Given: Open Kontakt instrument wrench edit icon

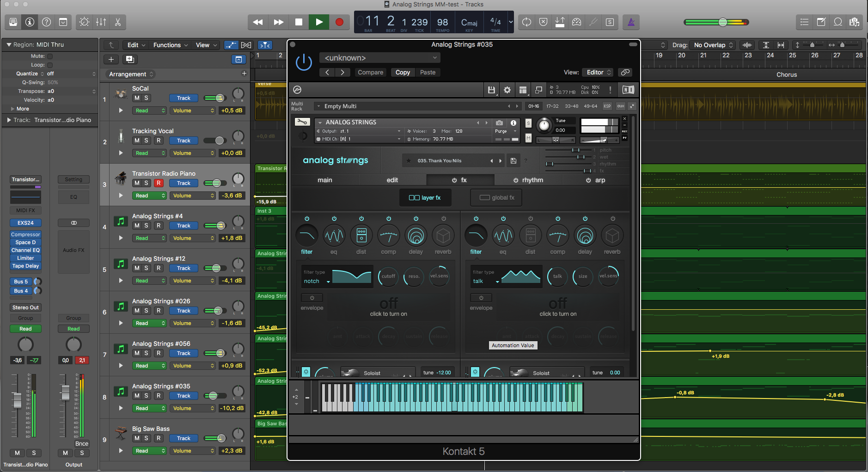Looking at the screenshot, I should [x=302, y=122].
